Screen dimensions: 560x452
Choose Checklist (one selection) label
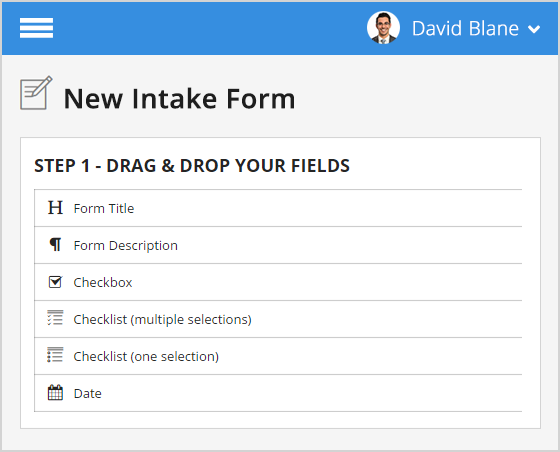tap(146, 357)
